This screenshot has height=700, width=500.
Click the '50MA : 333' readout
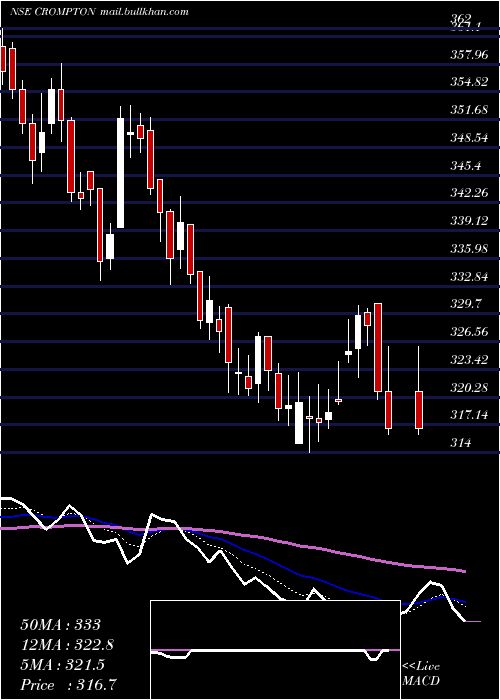click(x=61, y=625)
